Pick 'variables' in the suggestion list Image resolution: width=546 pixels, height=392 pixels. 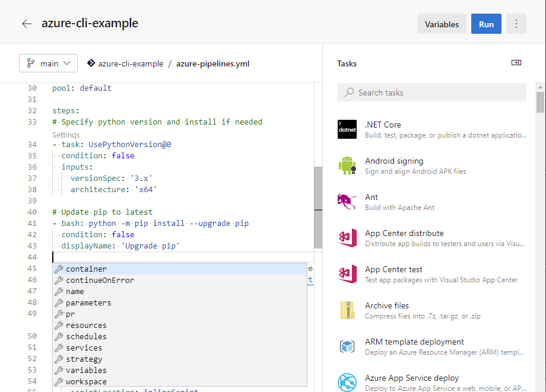point(87,371)
